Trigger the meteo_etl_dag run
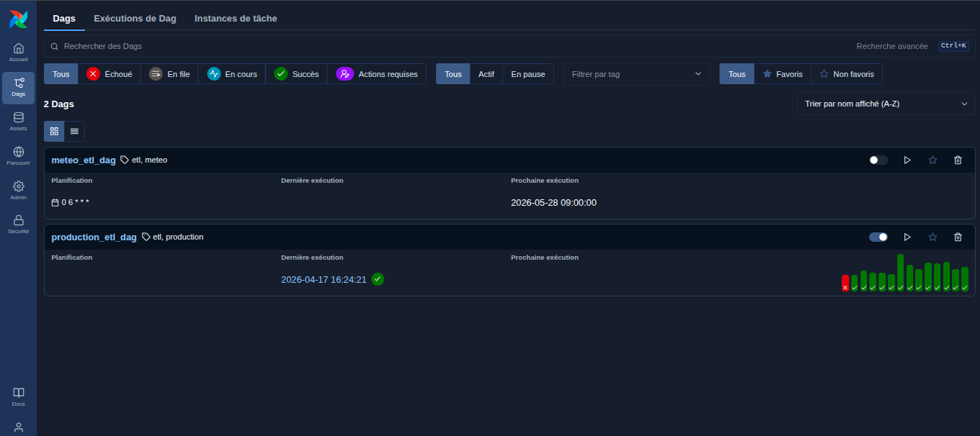The width and height of the screenshot is (980, 436). tap(907, 160)
